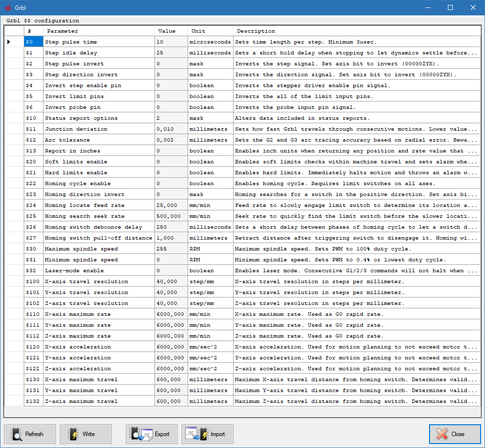Image resolution: width=485 pixels, height=448 pixels.
Task: Click the # column header
Action: pos(34,31)
